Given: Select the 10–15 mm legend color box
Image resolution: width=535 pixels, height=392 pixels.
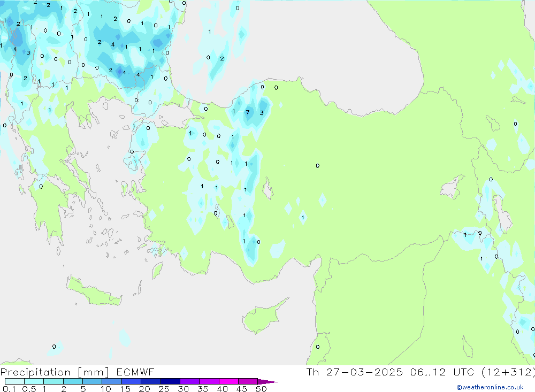Looking at the screenshot, I should point(112,381).
